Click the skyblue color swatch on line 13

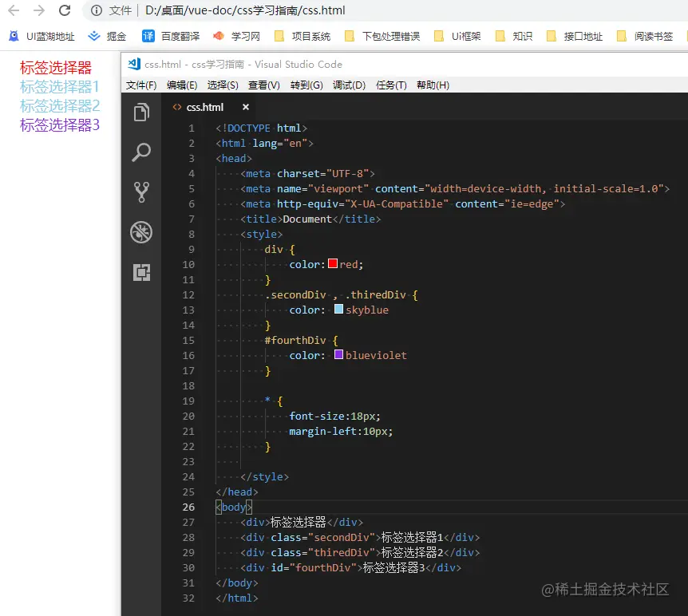coord(338,310)
